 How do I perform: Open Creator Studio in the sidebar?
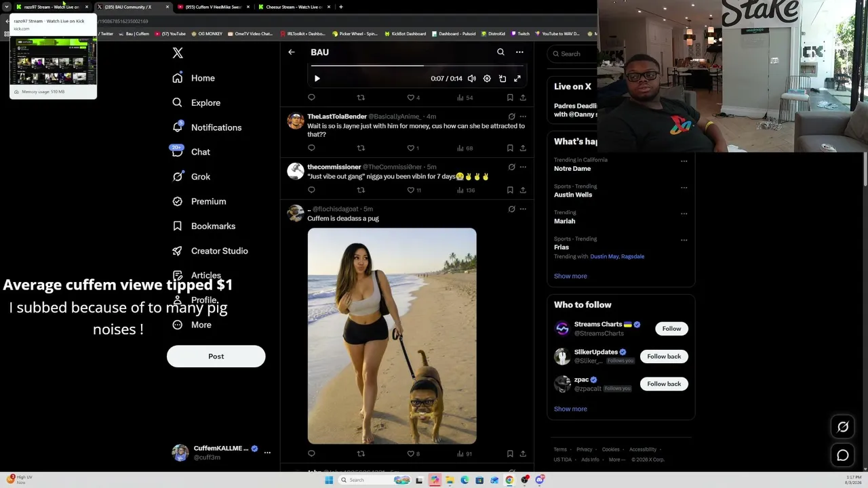point(210,251)
